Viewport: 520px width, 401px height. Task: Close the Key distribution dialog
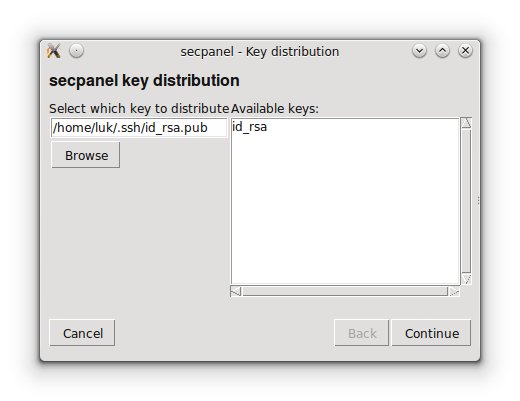pyautogui.click(x=465, y=51)
